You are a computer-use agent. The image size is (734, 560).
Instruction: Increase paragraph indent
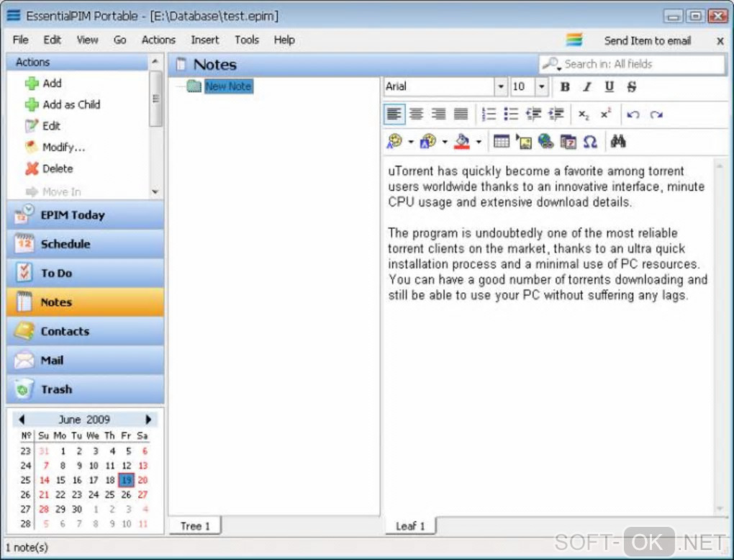tap(556, 114)
